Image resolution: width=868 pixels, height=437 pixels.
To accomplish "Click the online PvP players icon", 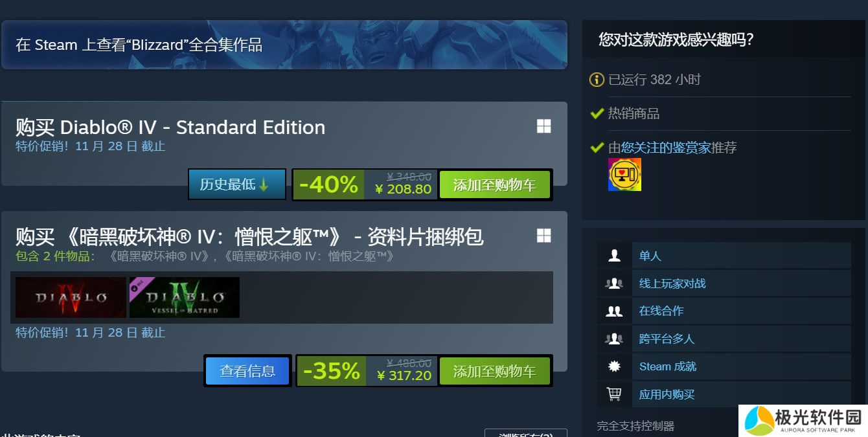I will pos(614,284).
